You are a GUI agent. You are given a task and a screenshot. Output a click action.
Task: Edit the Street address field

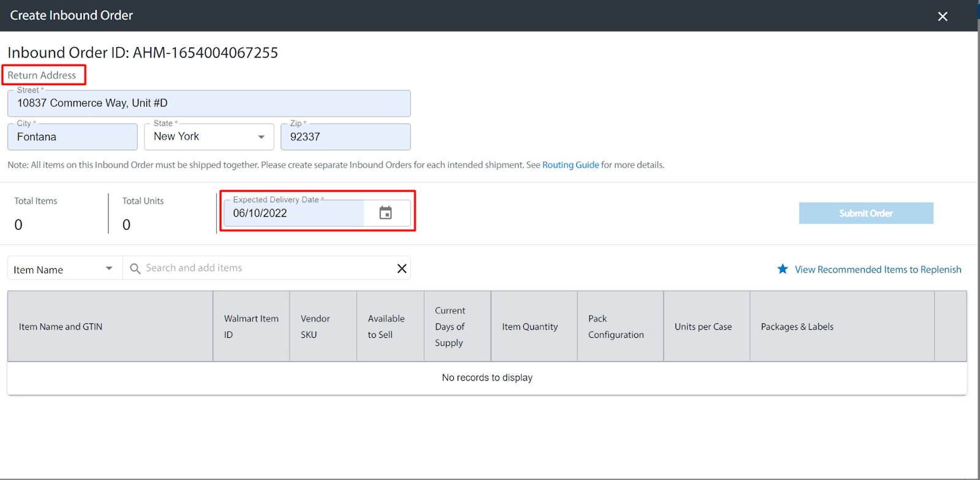[209, 103]
